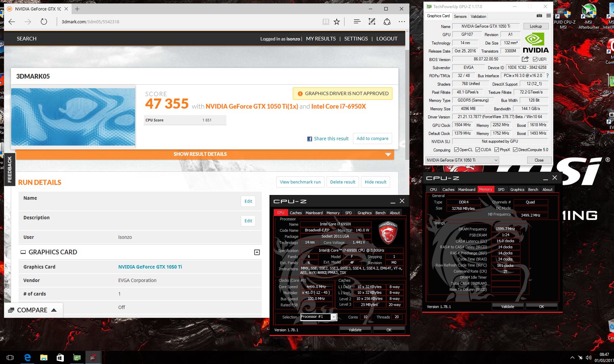Open Windows Store on taskbar
Image resolution: width=614 pixels, height=364 pixels.
click(60, 358)
